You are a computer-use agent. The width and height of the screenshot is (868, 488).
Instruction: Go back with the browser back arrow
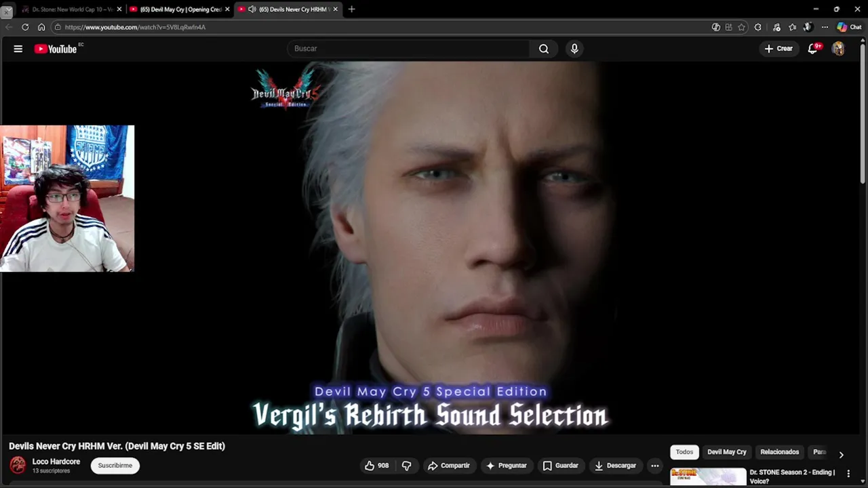coord(9,27)
